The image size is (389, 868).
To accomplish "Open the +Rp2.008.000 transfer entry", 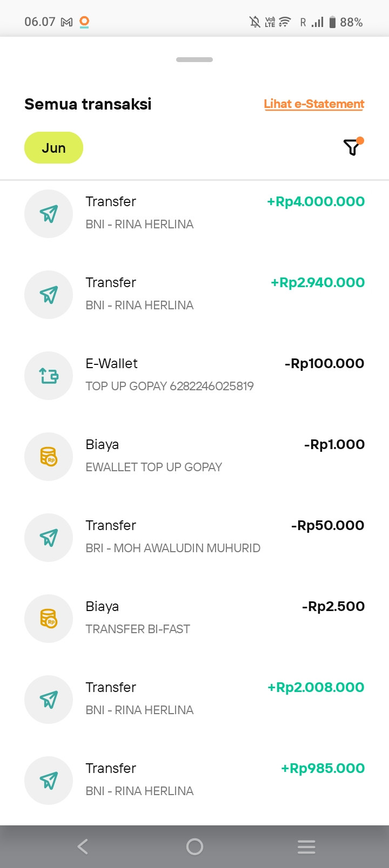I will (194, 700).
